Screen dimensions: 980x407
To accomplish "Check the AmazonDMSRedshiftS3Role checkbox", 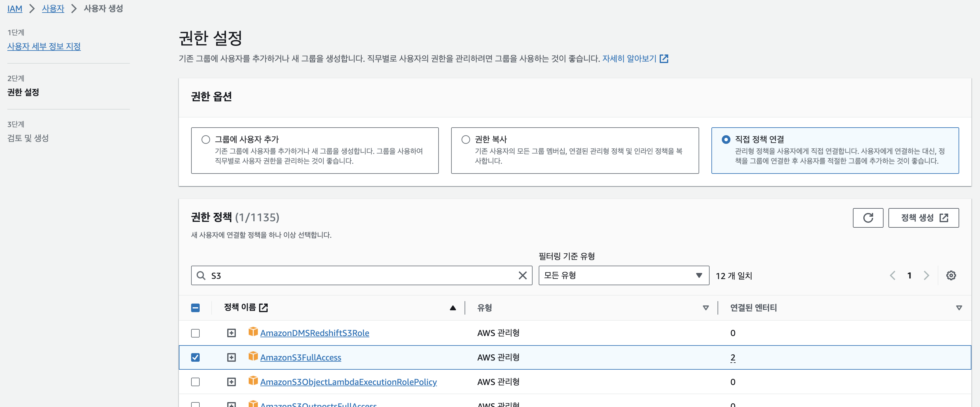I will click(195, 333).
